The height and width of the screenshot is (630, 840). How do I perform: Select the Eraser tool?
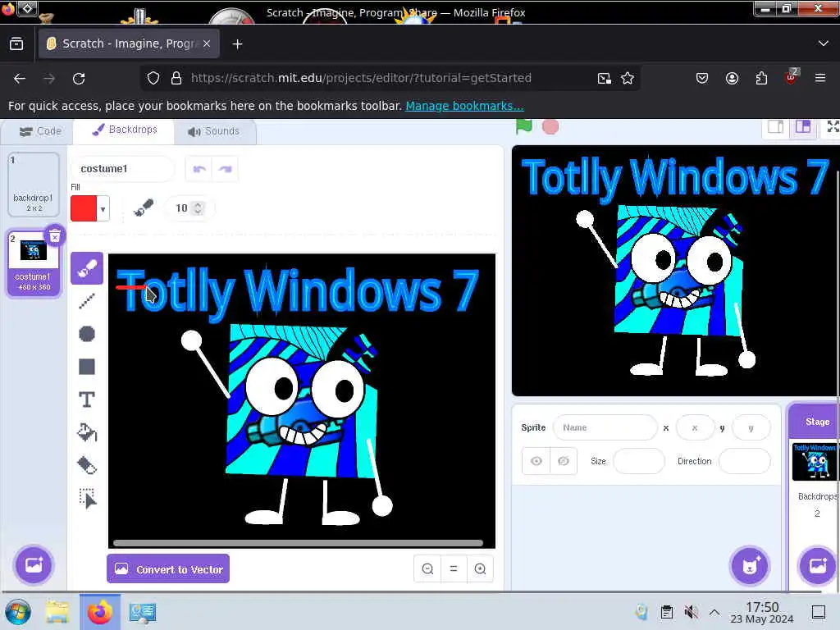pyautogui.click(x=87, y=465)
